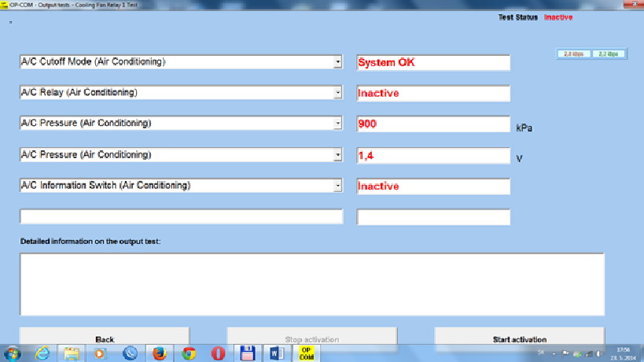644x362 pixels.
Task: Click the Windows Start button
Action: pyautogui.click(x=13, y=353)
